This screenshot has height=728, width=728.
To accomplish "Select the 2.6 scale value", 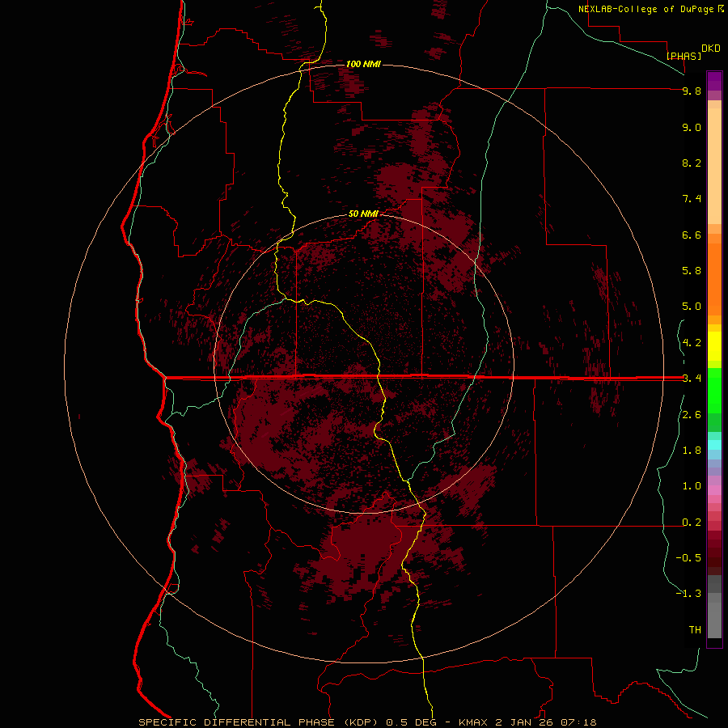I will [x=692, y=415].
